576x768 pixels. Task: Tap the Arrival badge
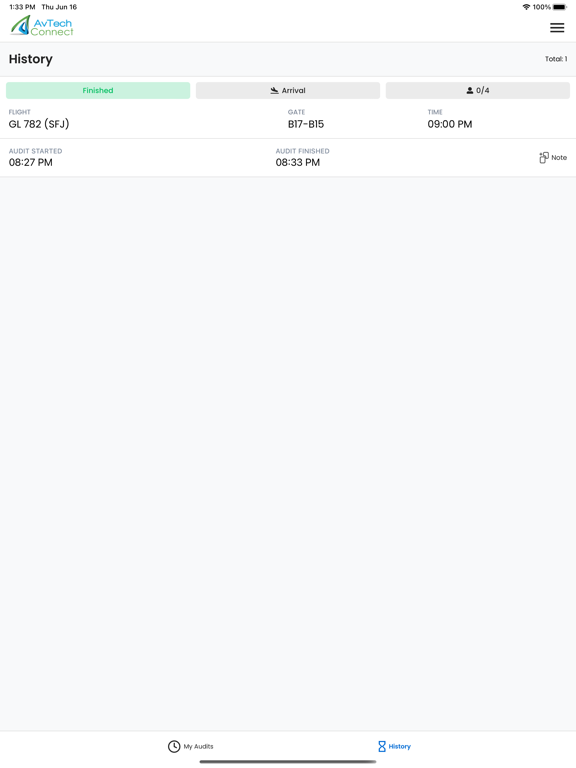point(288,91)
